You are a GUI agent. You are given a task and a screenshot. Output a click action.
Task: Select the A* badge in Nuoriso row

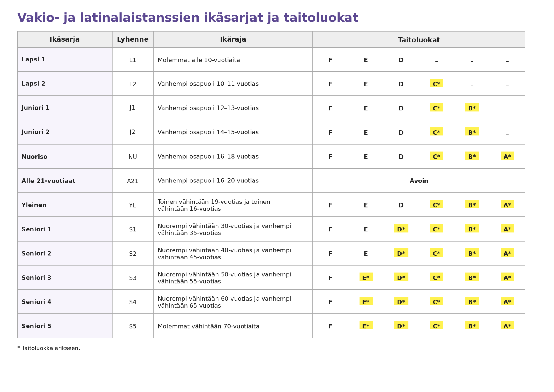507,156
